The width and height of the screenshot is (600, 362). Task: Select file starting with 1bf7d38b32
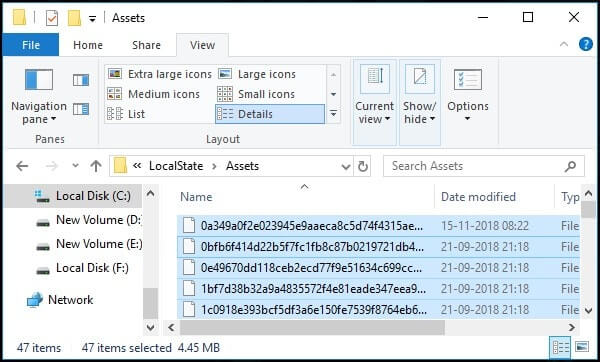(378, 289)
